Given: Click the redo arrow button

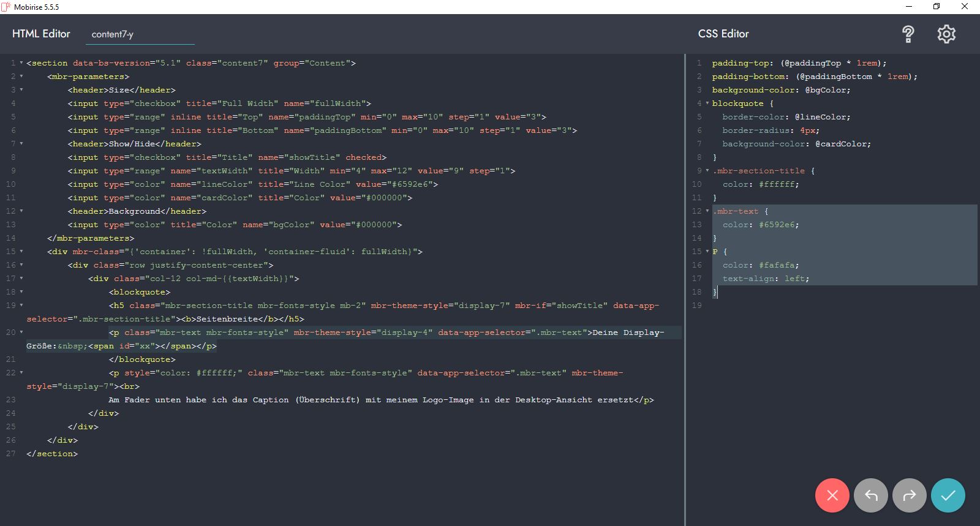Looking at the screenshot, I should 909,495.
